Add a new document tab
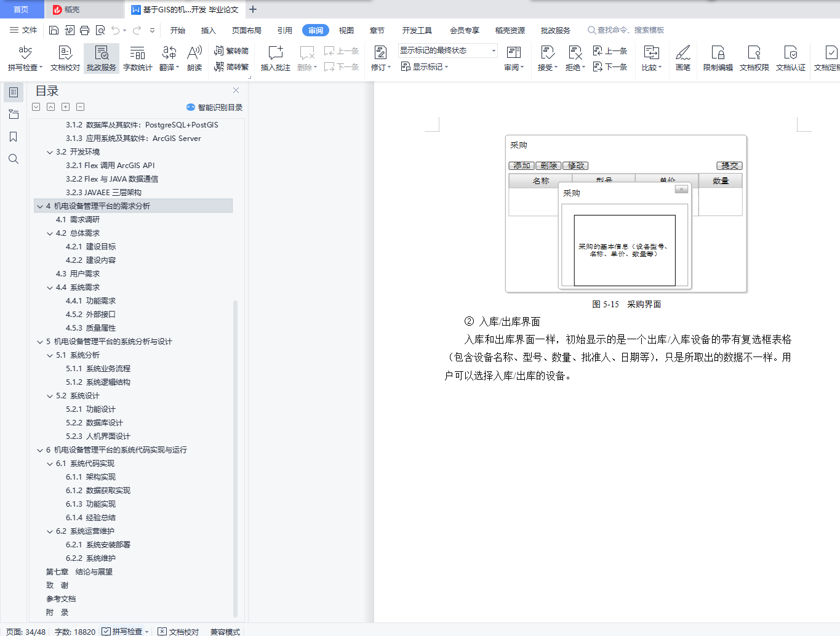Viewport: 840px width, 636px height. (253, 9)
